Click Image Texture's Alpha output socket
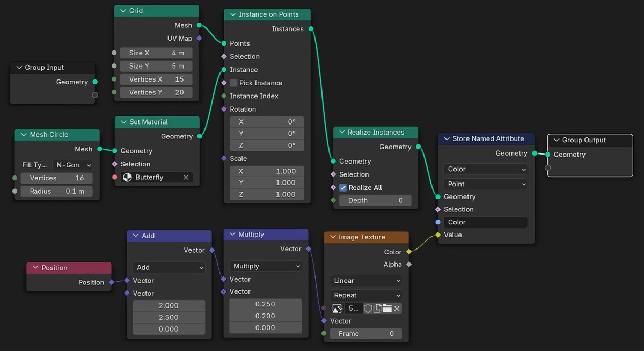This screenshot has width=644, height=351. (x=408, y=264)
